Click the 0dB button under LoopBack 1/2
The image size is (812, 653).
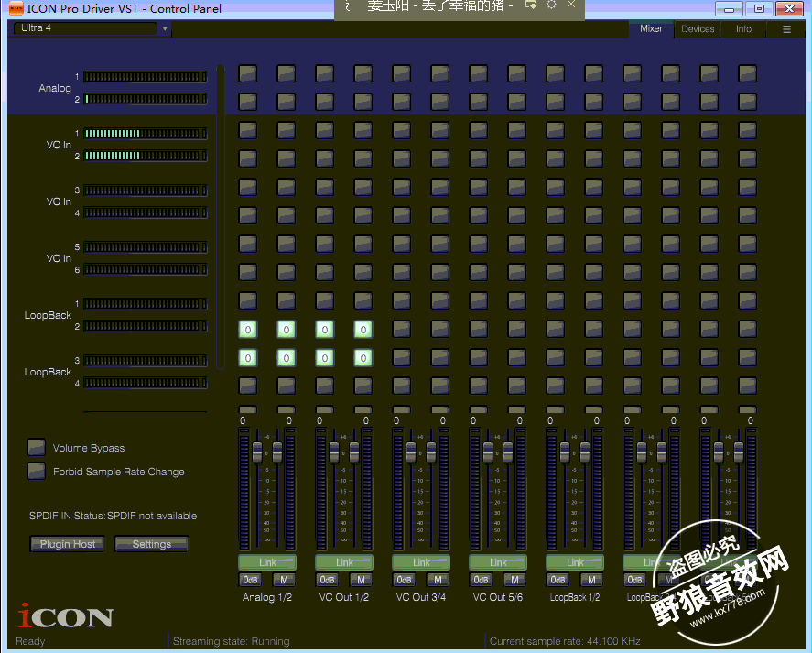(558, 580)
